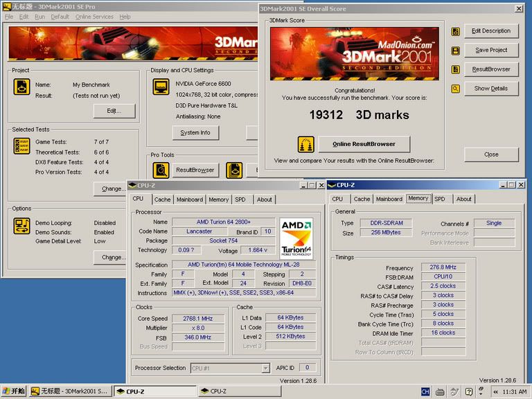532x399 pixels.
Task: Click the Code Name Lancaster value
Action: [x=199, y=231]
